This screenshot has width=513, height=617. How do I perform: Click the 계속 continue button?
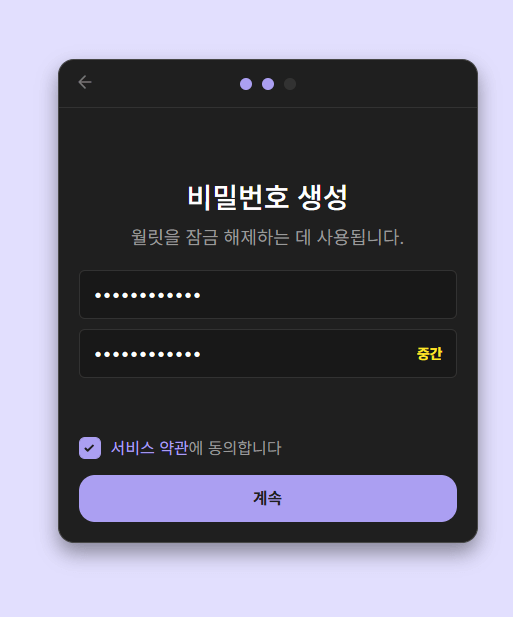(x=268, y=498)
